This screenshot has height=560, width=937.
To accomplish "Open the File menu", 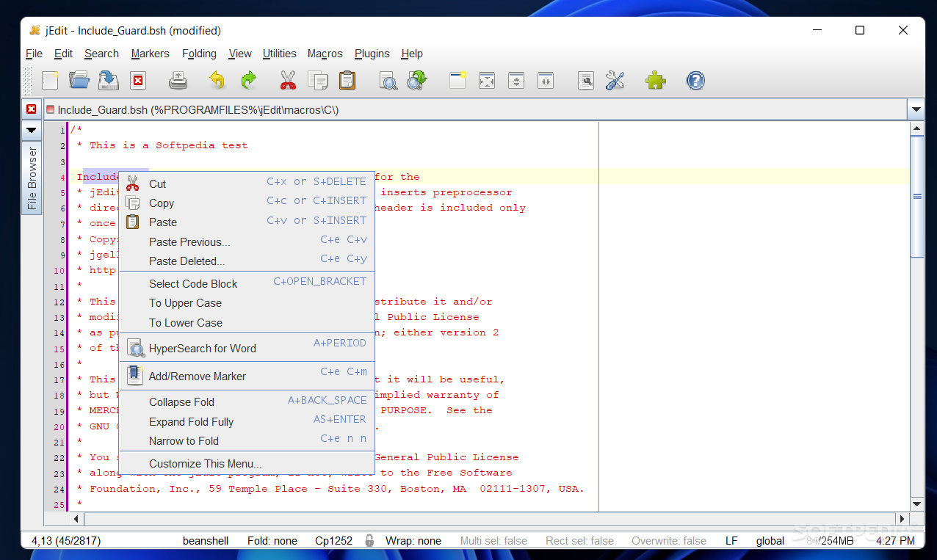I will pyautogui.click(x=34, y=54).
